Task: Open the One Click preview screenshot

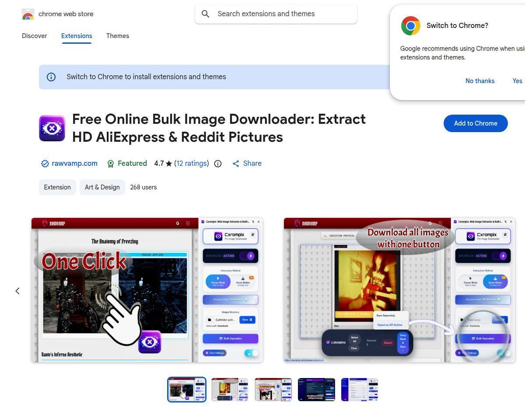Action: click(x=147, y=290)
